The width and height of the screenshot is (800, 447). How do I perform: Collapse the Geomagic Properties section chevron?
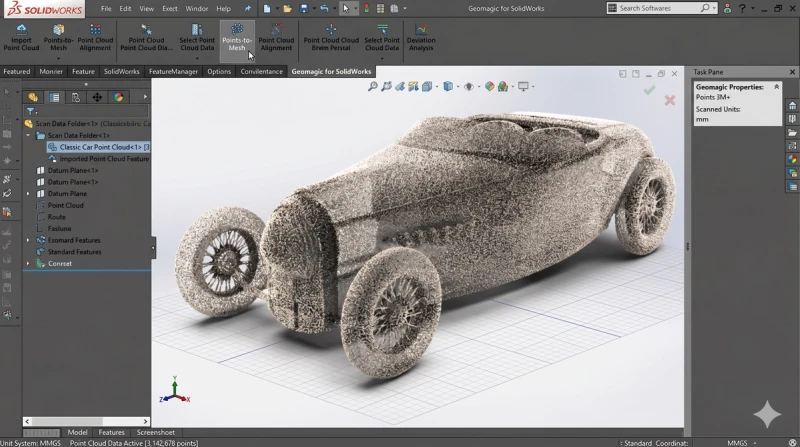tap(777, 87)
